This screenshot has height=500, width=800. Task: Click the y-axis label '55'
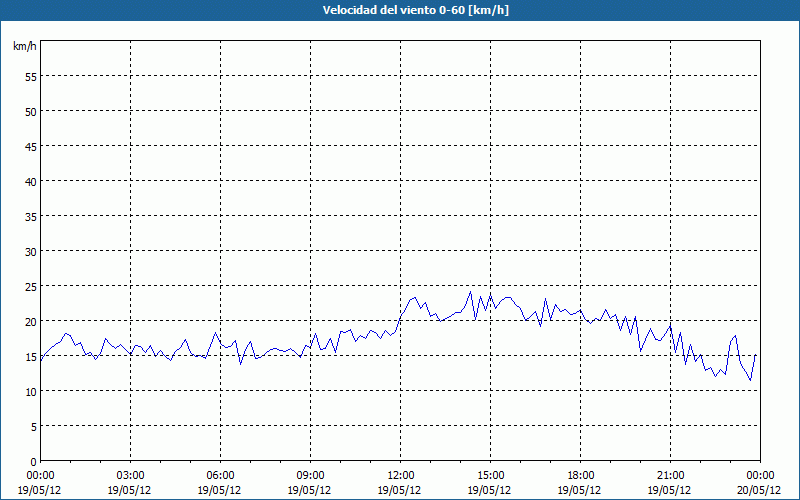[31, 77]
